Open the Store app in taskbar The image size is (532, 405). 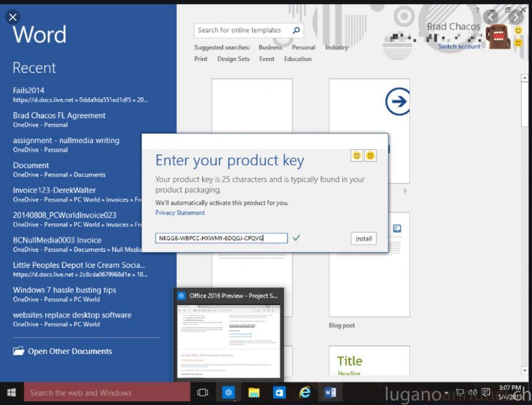279,393
